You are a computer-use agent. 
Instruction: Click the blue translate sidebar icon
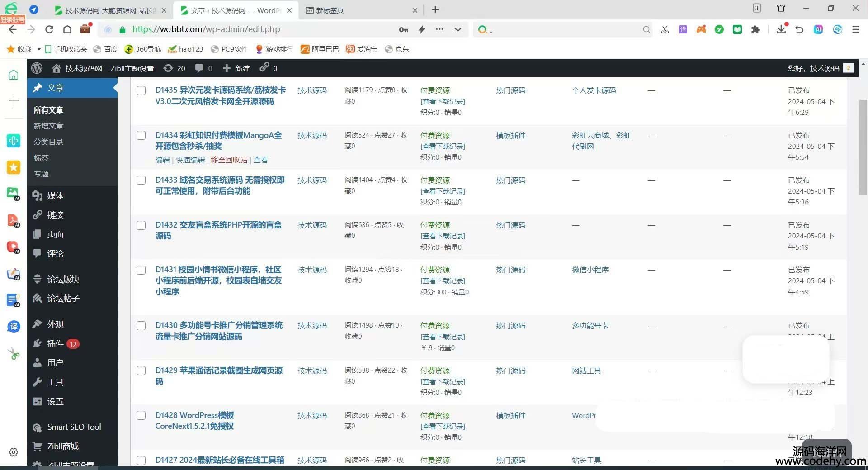click(14, 327)
